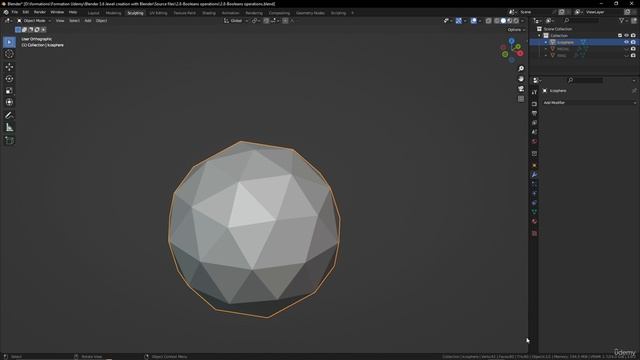The height and width of the screenshot is (360, 640).
Task: Open the pivot point dropdown
Action: [256, 20]
